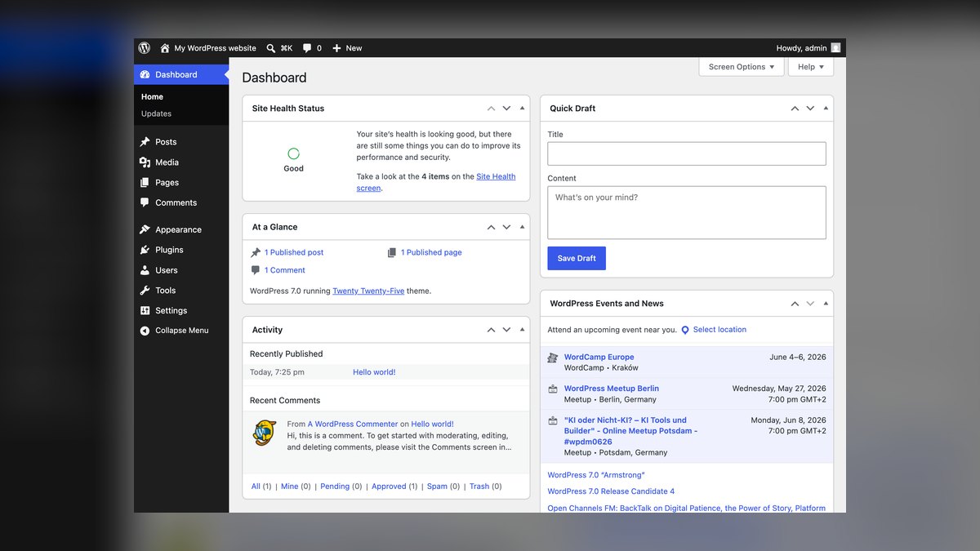Click the Potsdam online meetup event icon
Viewport: 980px width, 551px height.
coord(553,421)
